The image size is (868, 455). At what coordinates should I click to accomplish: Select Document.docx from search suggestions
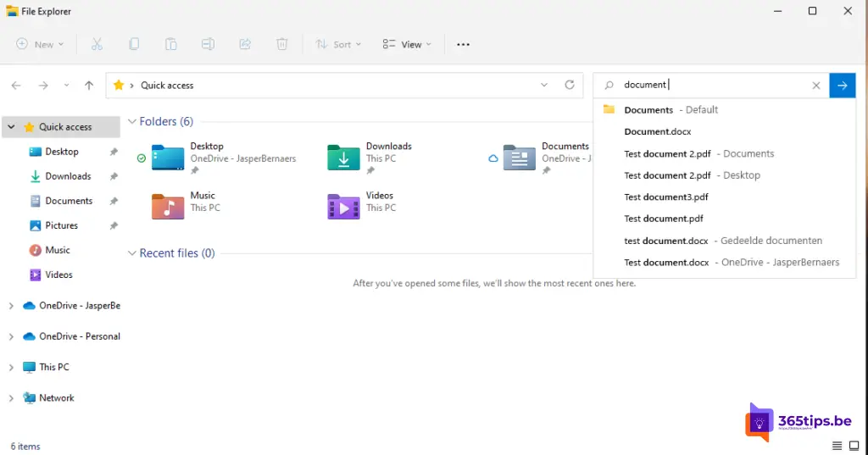pyautogui.click(x=657, y=131)
